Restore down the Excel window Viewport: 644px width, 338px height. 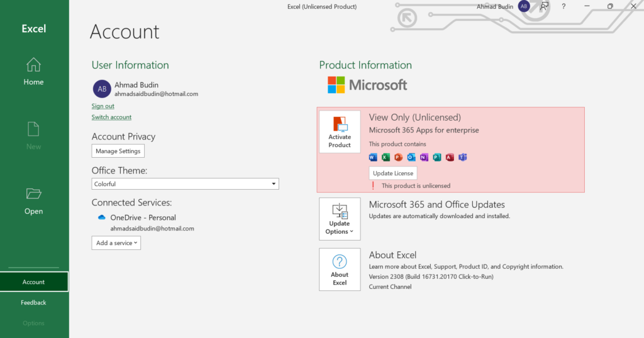610,6
